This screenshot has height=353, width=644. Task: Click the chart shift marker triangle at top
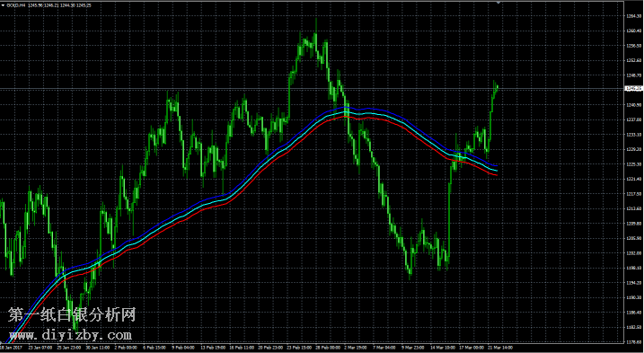click(x=498, y=3)
